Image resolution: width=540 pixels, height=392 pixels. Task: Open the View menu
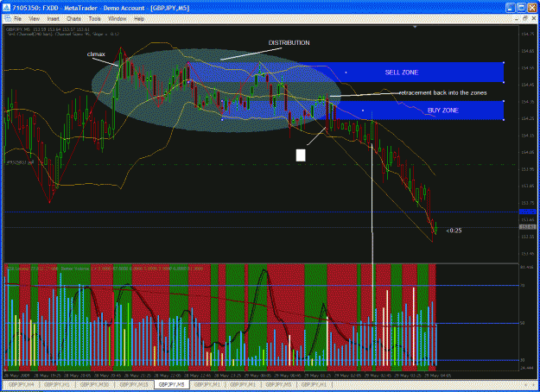pyautogui.click(x=34, y=19)
